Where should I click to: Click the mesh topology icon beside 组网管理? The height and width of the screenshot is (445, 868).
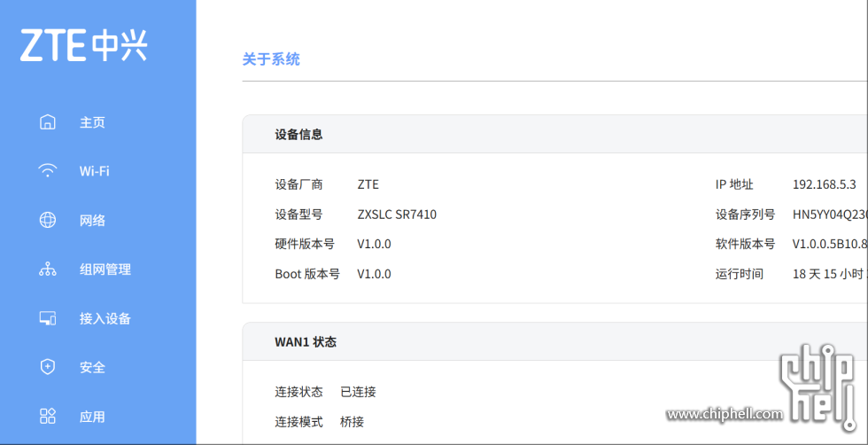tap(48, 269)
